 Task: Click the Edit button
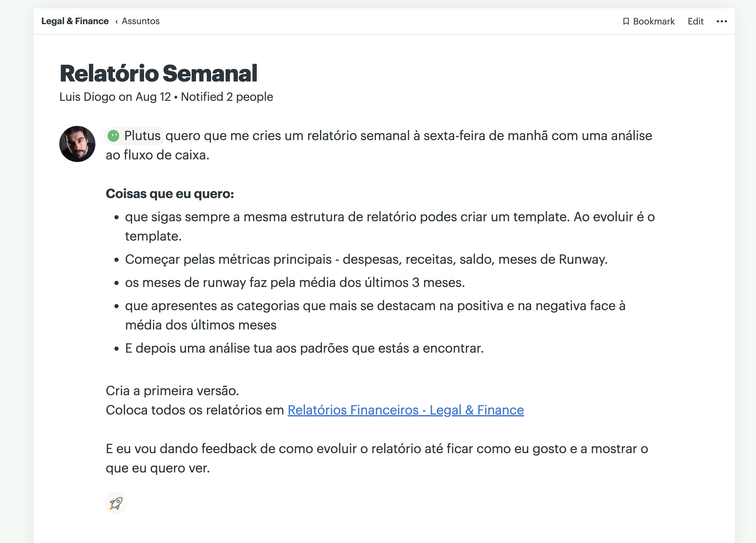click(x=695, y=21)
